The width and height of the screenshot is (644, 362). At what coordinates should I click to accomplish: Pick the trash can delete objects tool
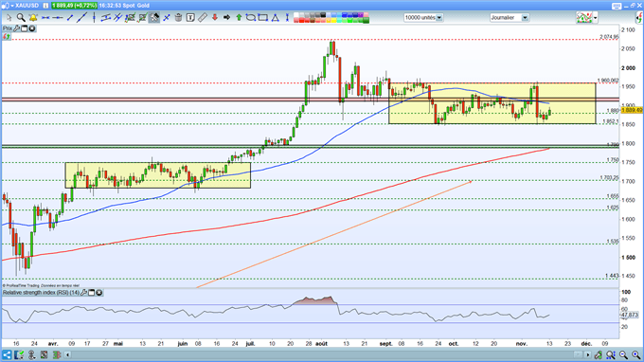[x=178, y=17]
